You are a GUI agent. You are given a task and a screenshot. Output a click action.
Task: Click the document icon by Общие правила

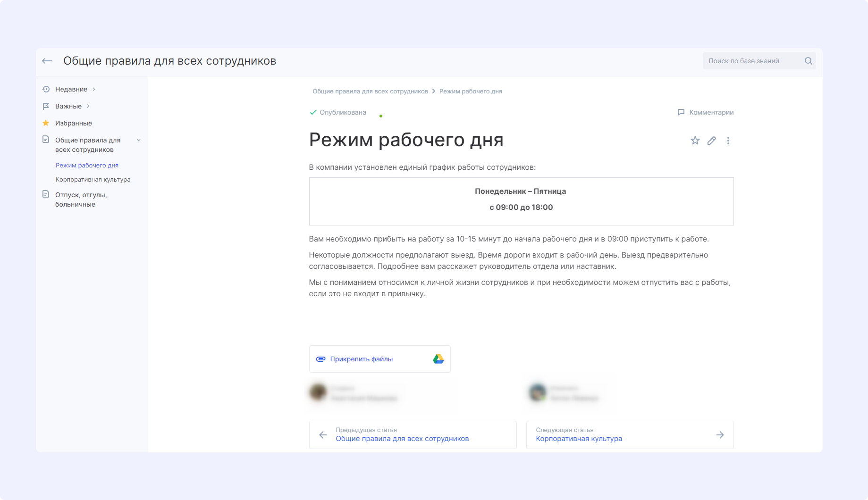tap(46, 139)
